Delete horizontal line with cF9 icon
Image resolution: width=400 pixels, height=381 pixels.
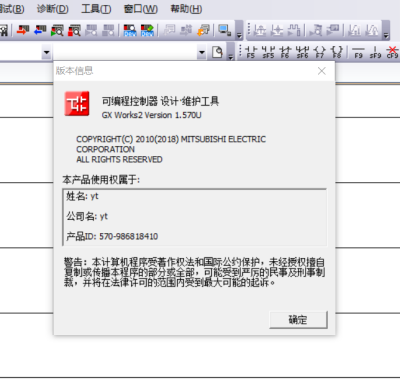392,52
